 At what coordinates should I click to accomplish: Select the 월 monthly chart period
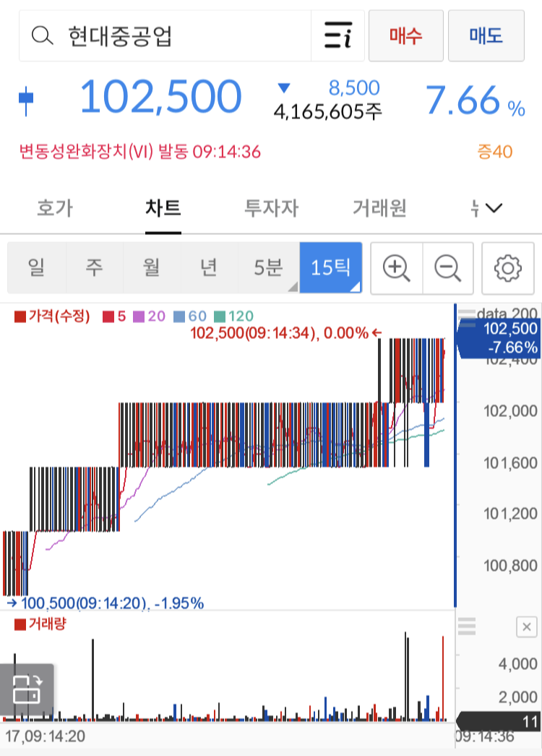pyautogui.click(x=152, y=267)
